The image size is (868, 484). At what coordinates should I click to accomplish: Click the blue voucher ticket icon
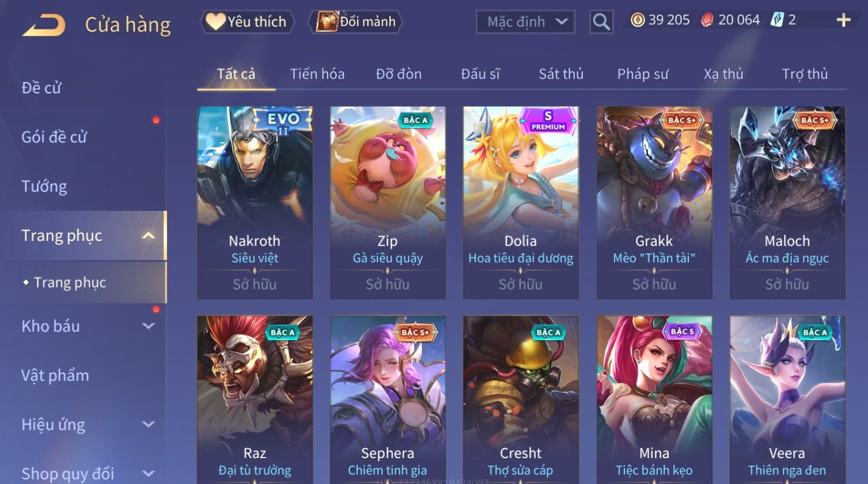[x=776, y=20]
